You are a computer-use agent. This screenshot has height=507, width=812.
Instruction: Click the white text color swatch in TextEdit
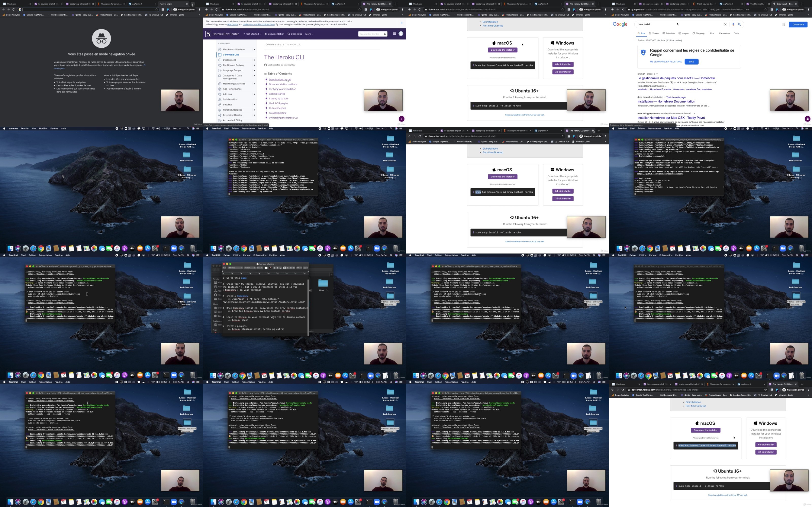click(266, 268)
